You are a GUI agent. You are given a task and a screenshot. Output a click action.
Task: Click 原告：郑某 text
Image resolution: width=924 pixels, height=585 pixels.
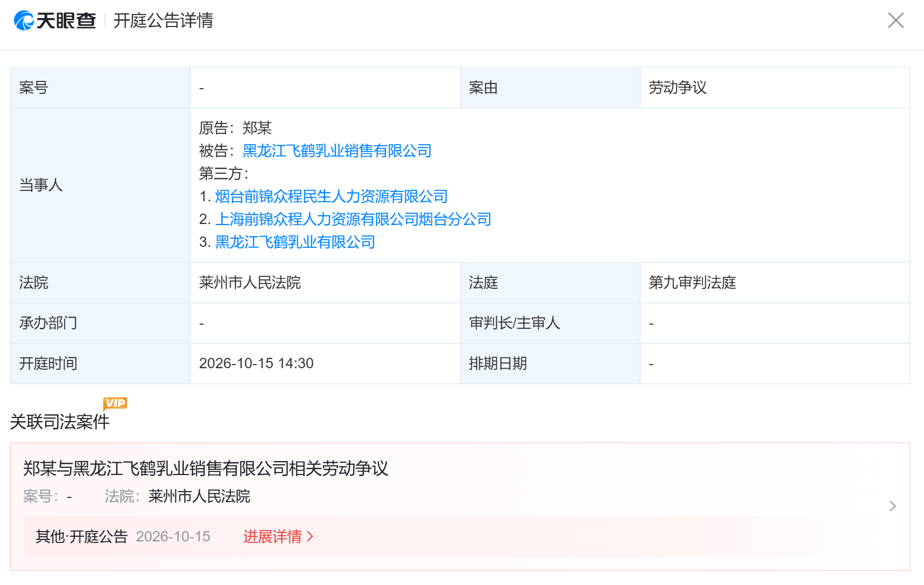click(236, 128)
